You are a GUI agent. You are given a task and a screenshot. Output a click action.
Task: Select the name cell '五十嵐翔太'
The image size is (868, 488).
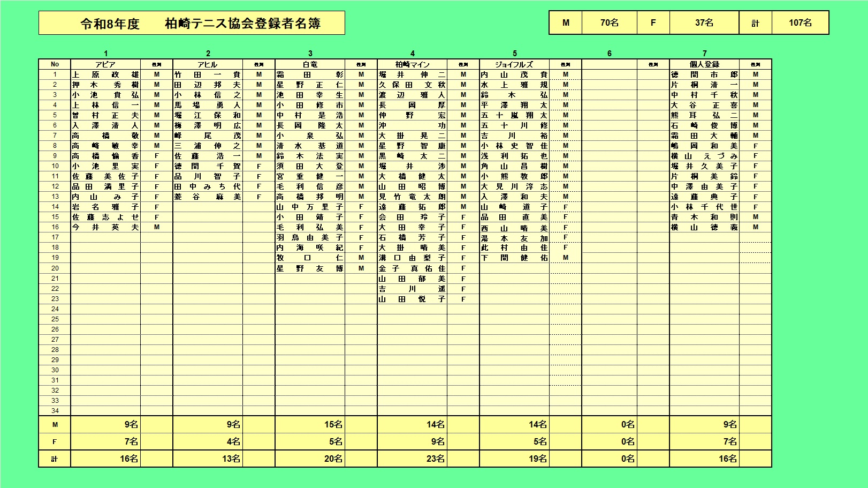[x=514, y=115]
